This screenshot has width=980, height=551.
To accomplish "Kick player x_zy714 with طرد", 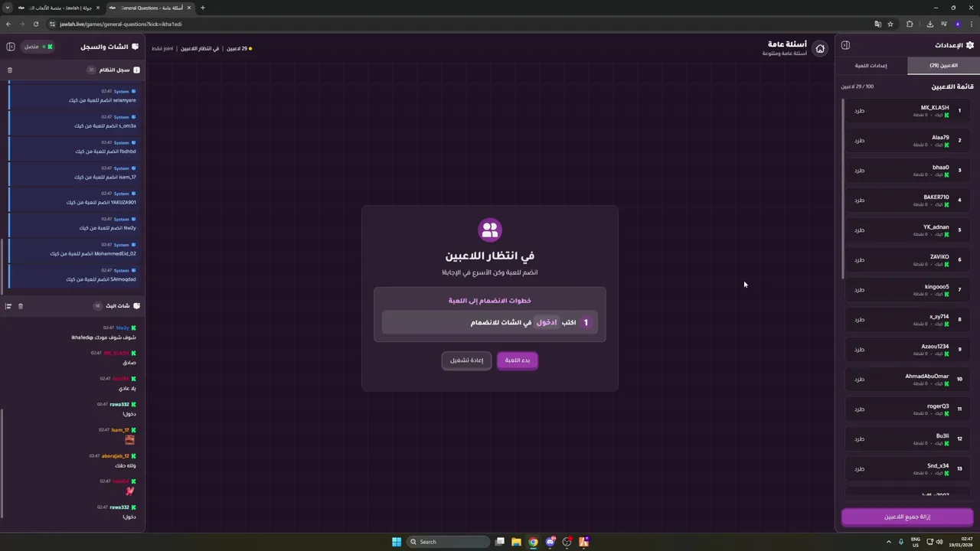I will [859, 320].
